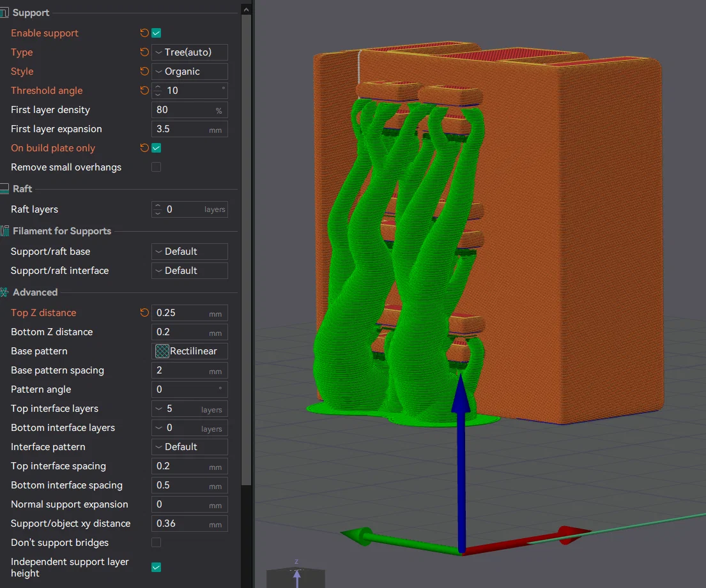This screenshot has height=588, width=706.
Task: Click the red X axis arrow
Action: pos(527,540)
